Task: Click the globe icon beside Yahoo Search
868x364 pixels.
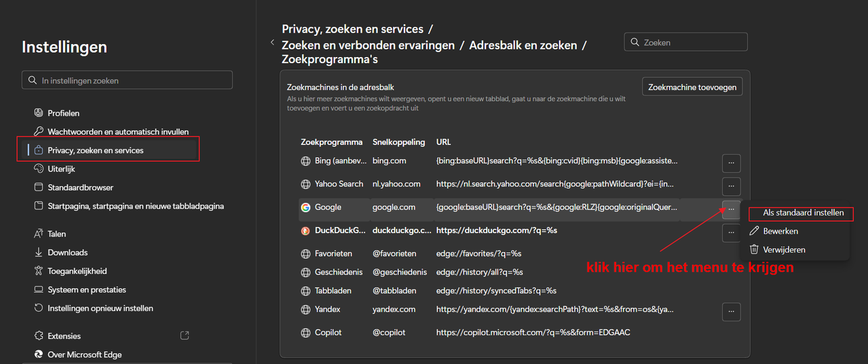Action: [x=305, y=184]
